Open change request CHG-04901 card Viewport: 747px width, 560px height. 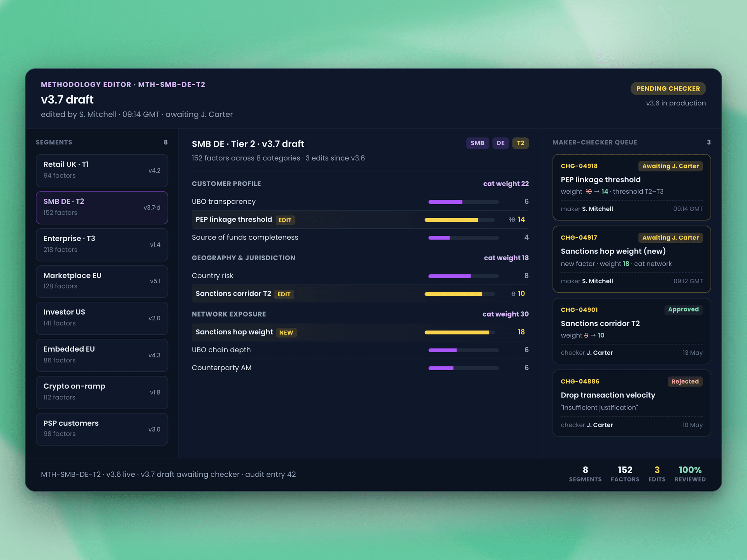631,331
